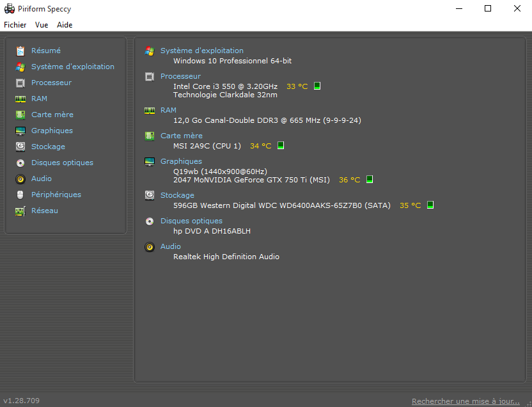Click the monitor icon beside sidebar Graphiques
532x407 pixels.
(20, 131)
